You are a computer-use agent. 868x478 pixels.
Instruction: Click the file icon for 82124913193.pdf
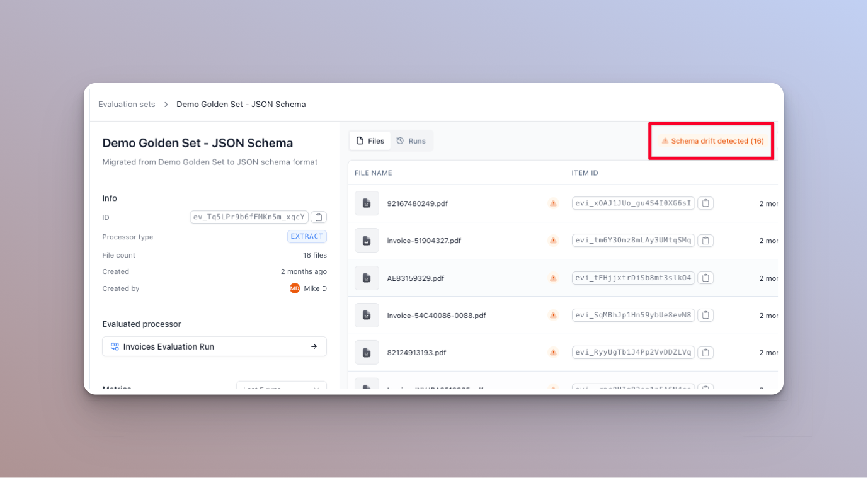[367, 353]
